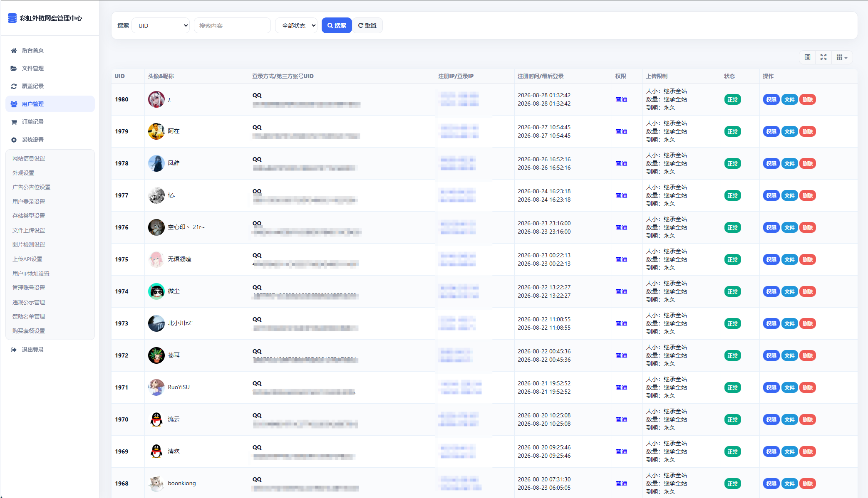
Task: Click the 重置 reset button
Action: [367, 26]
